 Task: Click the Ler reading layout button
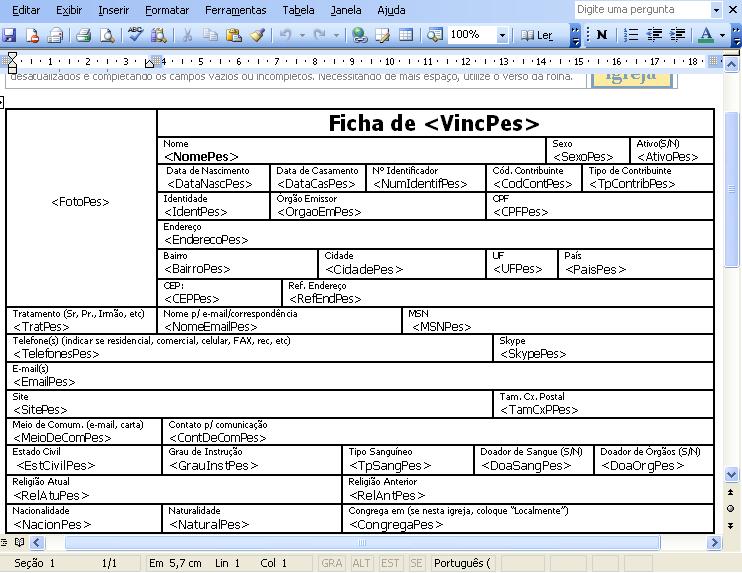click(x=537, y=35)
